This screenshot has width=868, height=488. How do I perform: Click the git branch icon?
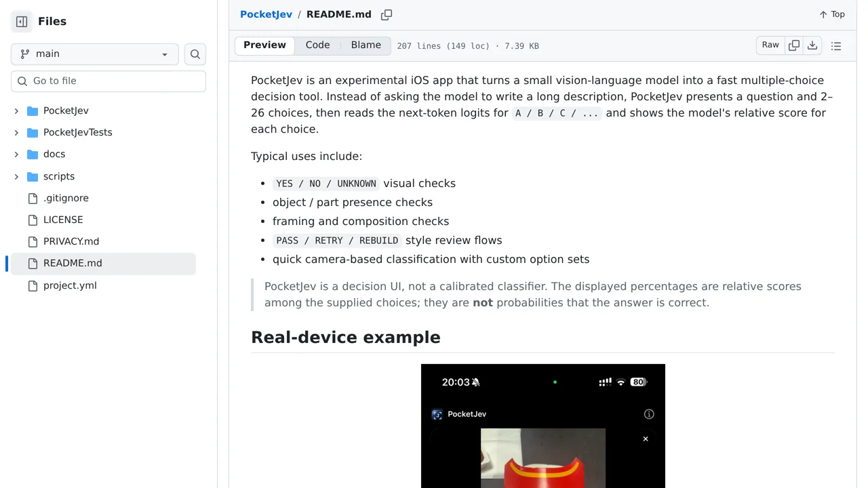[25, 54]
